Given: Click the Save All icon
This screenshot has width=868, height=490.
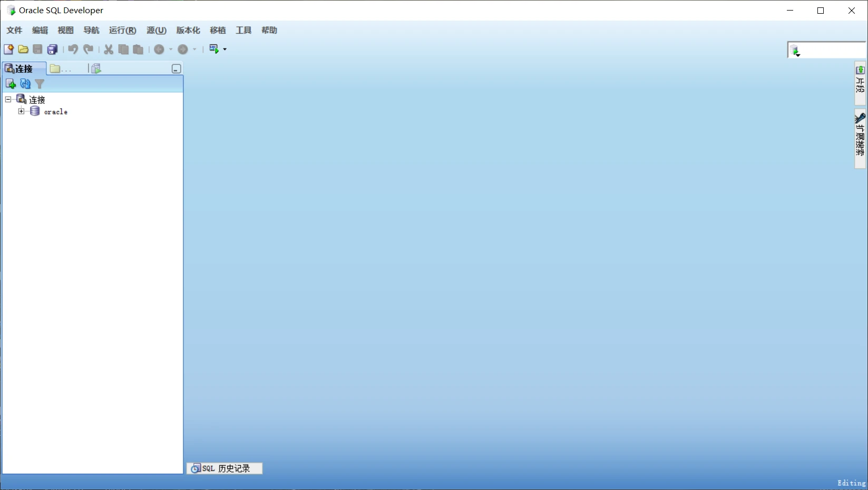Looking at the screenshot, I should click(x=52, y=49).
